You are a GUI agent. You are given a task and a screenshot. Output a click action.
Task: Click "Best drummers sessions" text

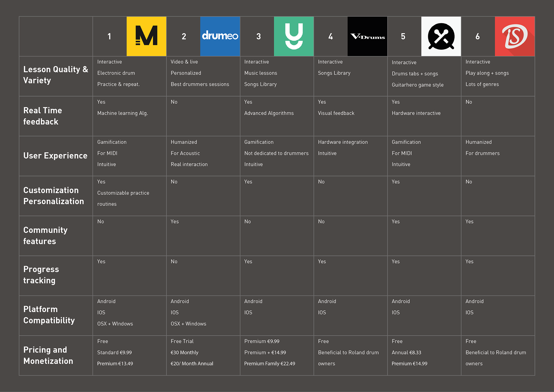click(x=200, y=84)
